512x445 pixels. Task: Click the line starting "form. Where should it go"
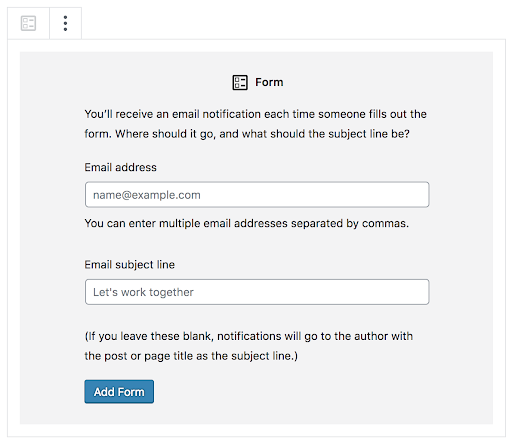pos(247,134)
